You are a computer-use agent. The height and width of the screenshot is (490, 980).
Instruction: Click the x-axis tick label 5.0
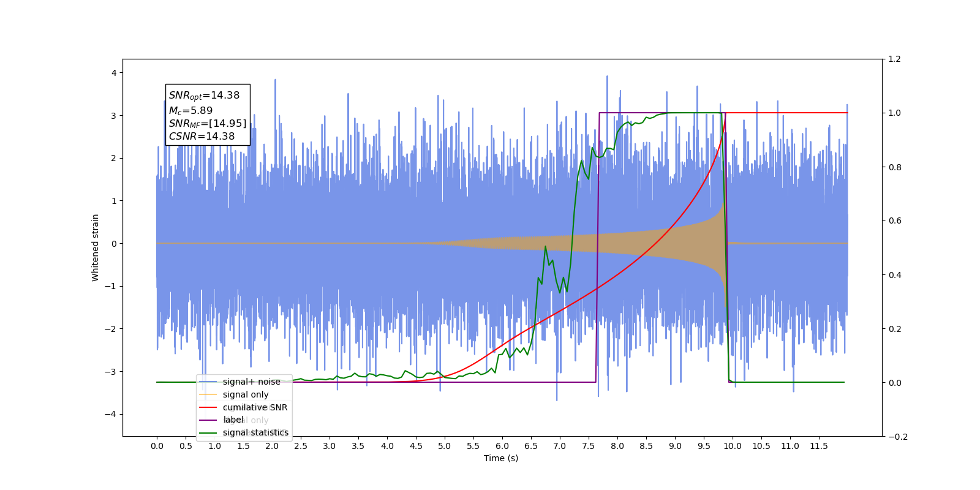(445, 446)
